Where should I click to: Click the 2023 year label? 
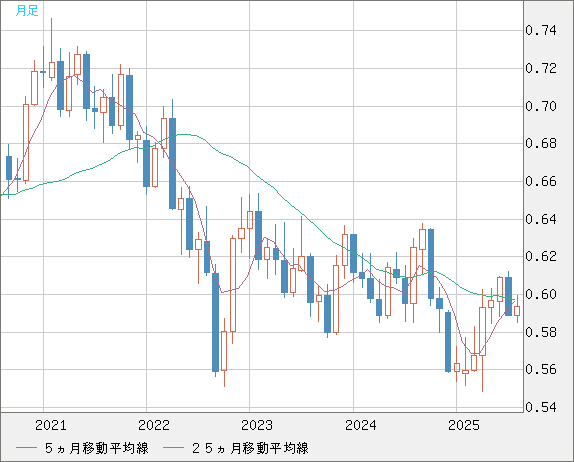coord(257,425)
